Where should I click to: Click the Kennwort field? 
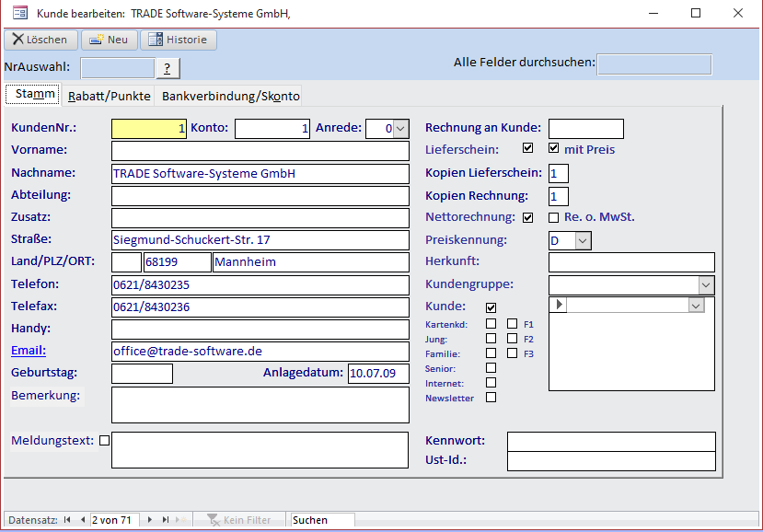[x=612, y=442]
